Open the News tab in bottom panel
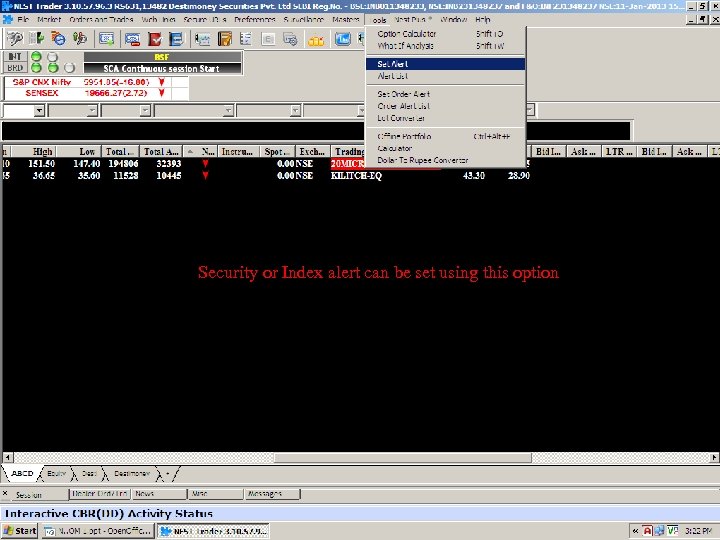720x540 pixels. click(159, 494)
